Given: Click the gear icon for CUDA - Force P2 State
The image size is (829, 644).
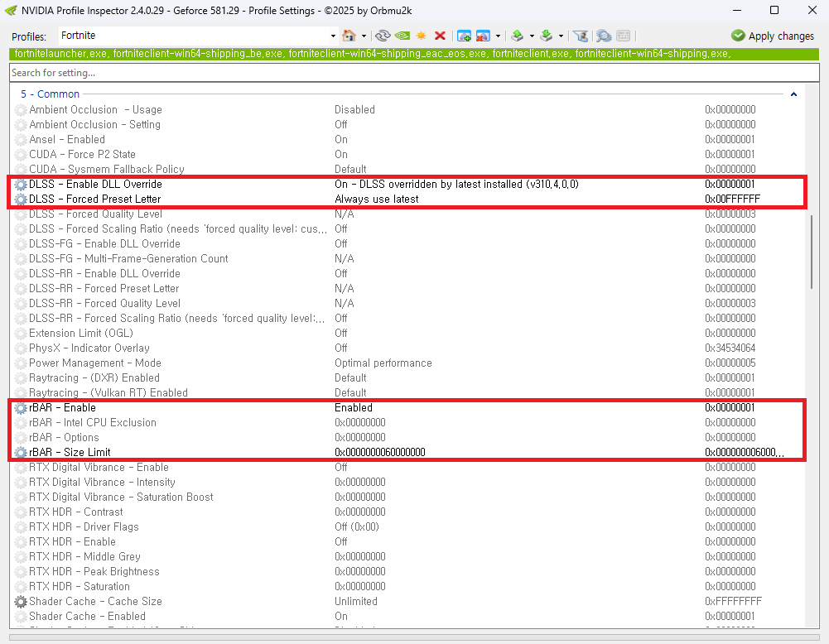Looking at the screenshot, I should (x=21, y=155).
